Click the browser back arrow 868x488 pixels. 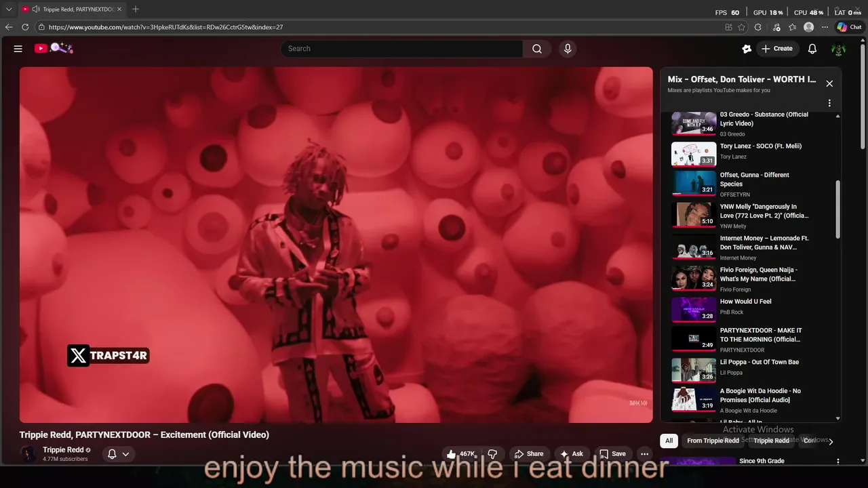(9, 27)
